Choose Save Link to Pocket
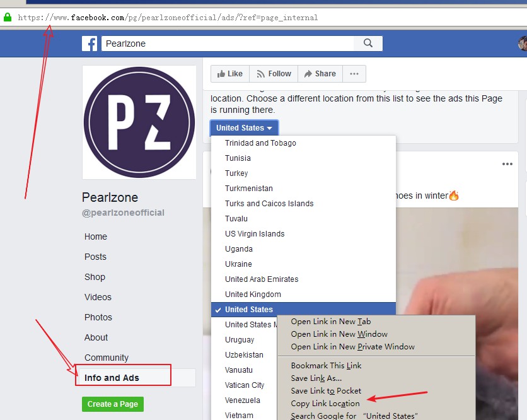The width and height of the screenshot is (527, 420). [x=376, y=391]
